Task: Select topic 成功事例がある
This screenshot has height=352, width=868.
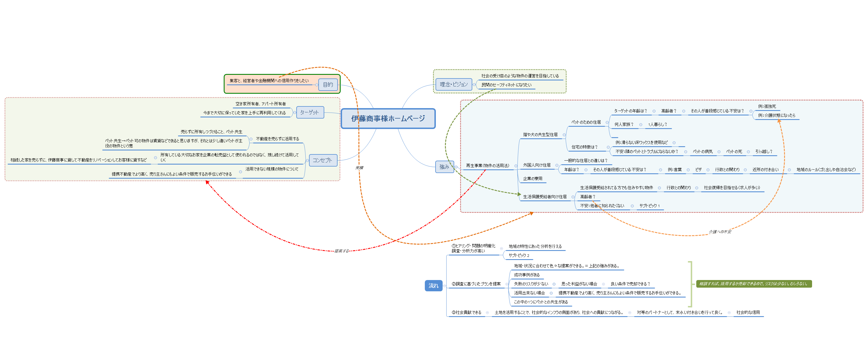Action: point(527,275)
